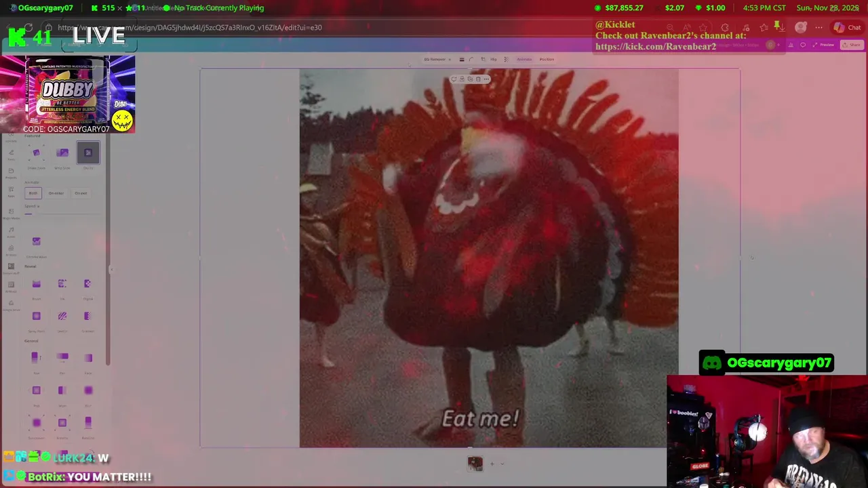Open the Projects section in sidebar
Screen dimensions: 868x488
(11, 174)
